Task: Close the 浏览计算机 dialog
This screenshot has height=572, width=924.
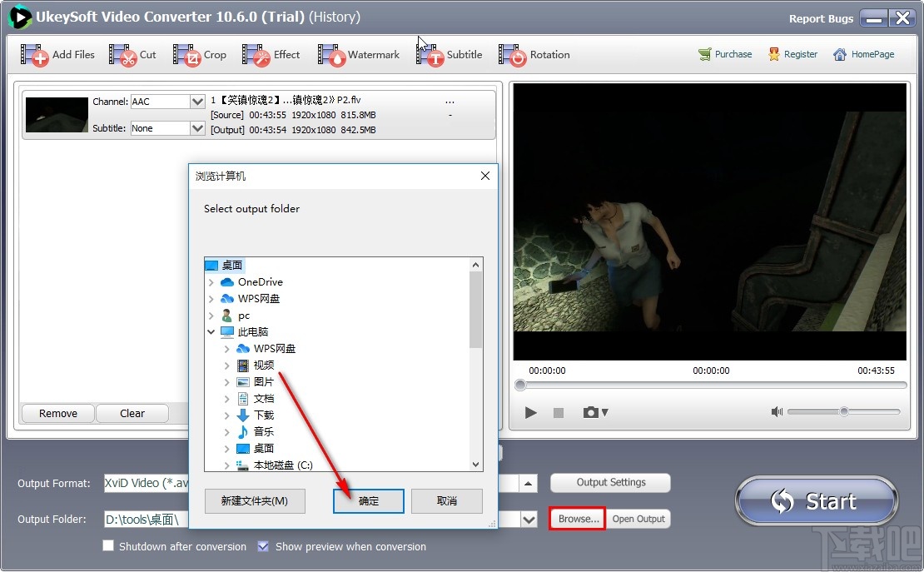Action: click(x=485, y=176)
